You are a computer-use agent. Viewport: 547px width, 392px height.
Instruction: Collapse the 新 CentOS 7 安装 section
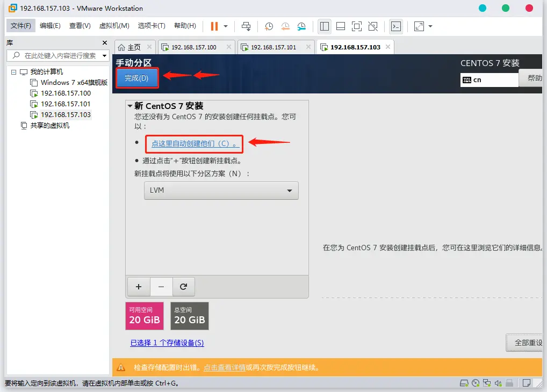[130, 106]
